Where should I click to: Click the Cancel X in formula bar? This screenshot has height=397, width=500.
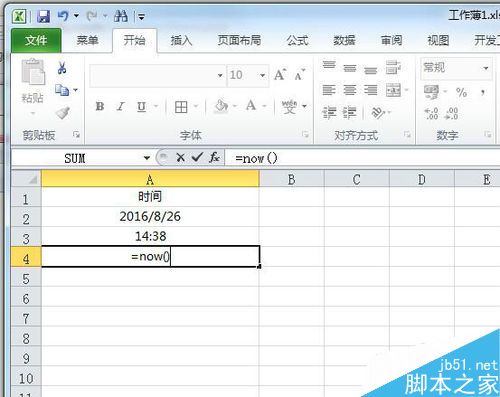point(180,157)
